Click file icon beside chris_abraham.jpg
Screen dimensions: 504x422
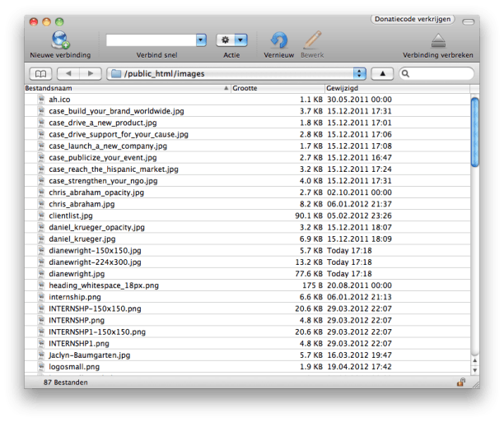click(x=41, y=204)
